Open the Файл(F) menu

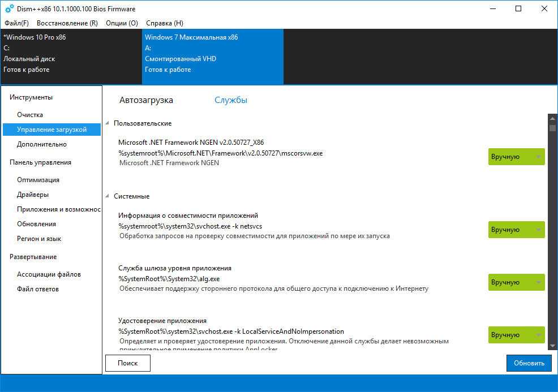click(x=16, y=23)
